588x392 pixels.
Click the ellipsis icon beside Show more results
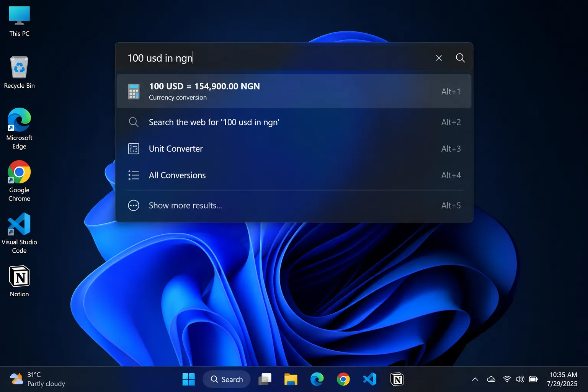[134, 206]
